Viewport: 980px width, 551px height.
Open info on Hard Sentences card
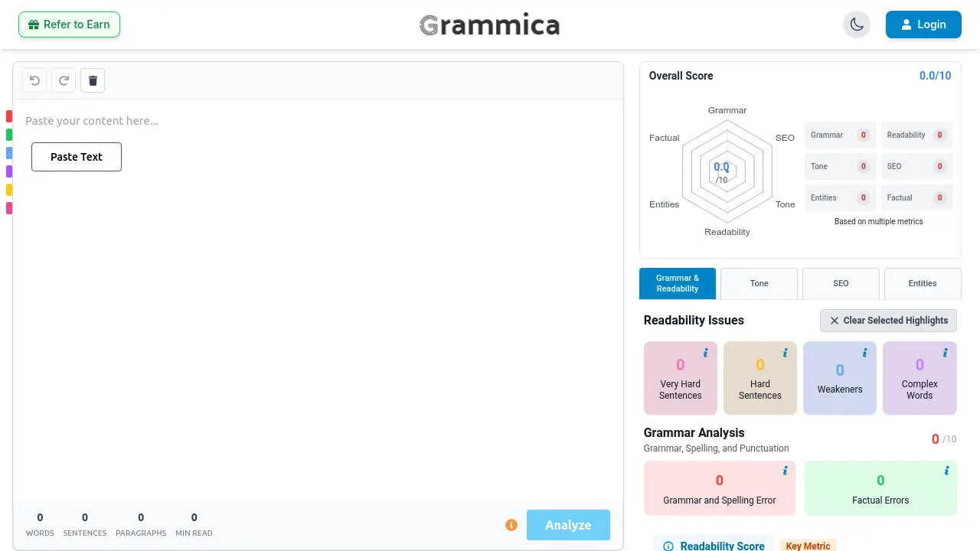(784, 352)
